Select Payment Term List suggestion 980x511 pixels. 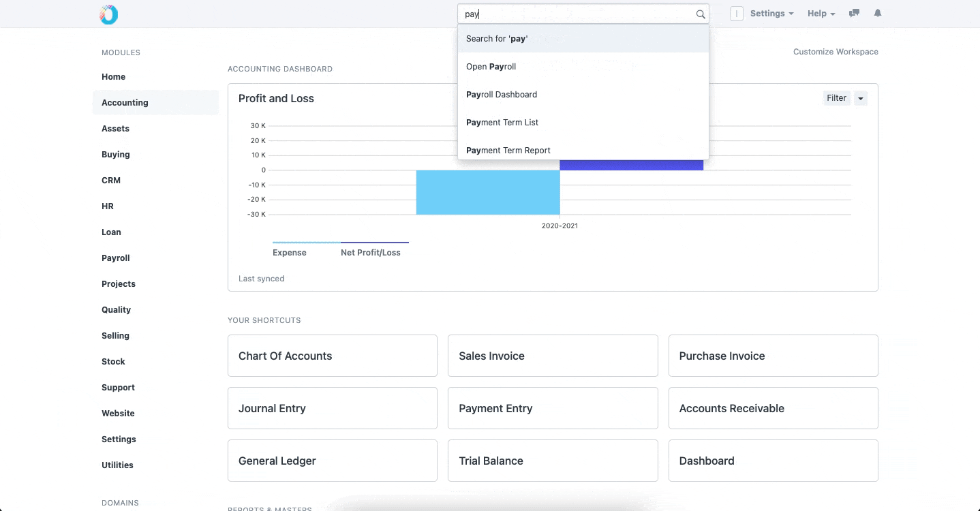[x=583, y=123]
